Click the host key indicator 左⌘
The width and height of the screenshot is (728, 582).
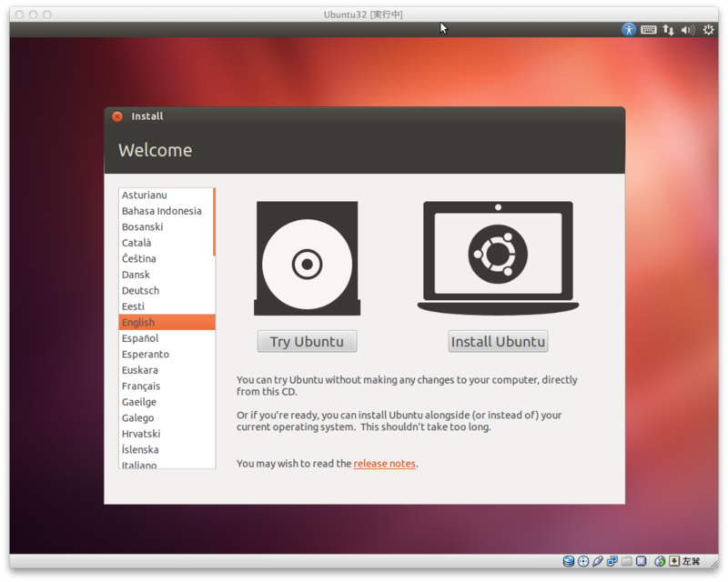(x=691, y=561)
